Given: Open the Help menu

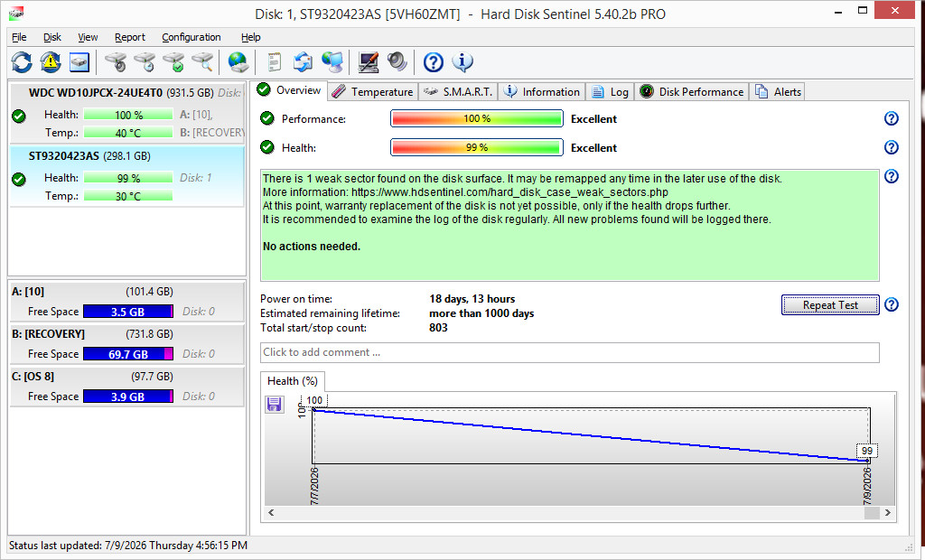Looking at the screenshot, I should click(251, 37).
